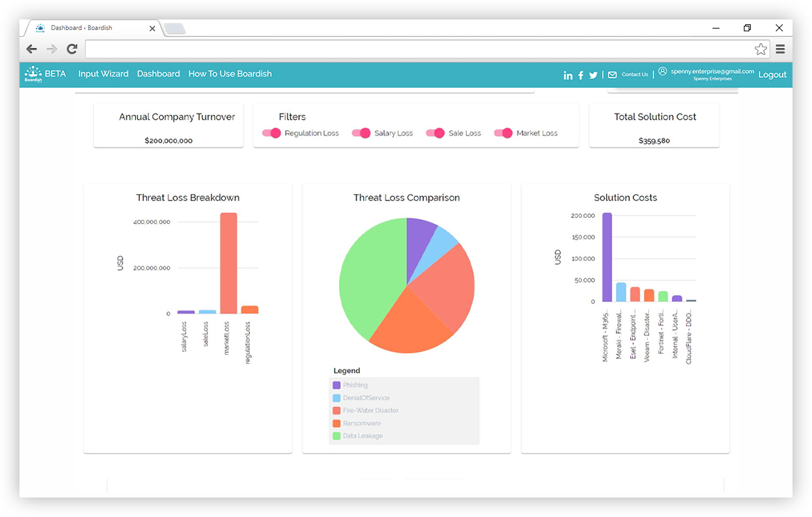812x517 pixels.
Task: Open the Facebook social icon
Action: tap(581, 76)
